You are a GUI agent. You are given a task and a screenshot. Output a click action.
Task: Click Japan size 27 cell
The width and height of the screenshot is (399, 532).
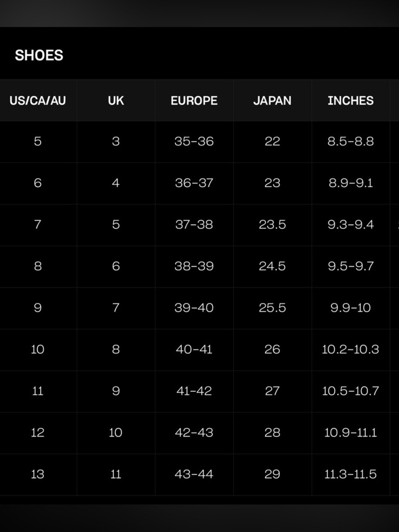click(x=272, y=391)
